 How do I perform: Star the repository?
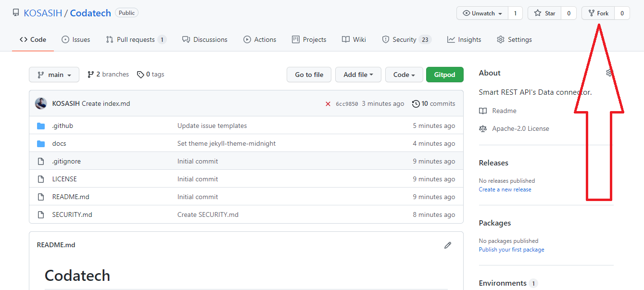pyautogui.click(x=544, y=13)
